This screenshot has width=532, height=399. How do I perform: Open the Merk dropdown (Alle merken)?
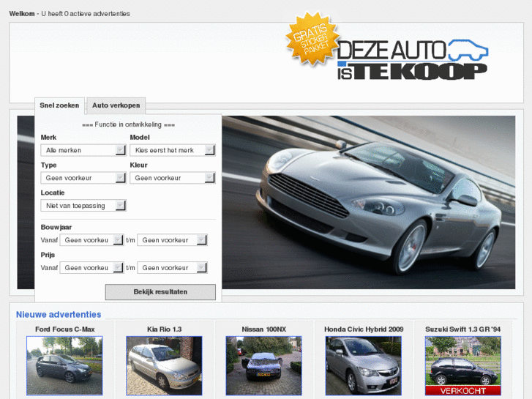(x=83, y=150)
